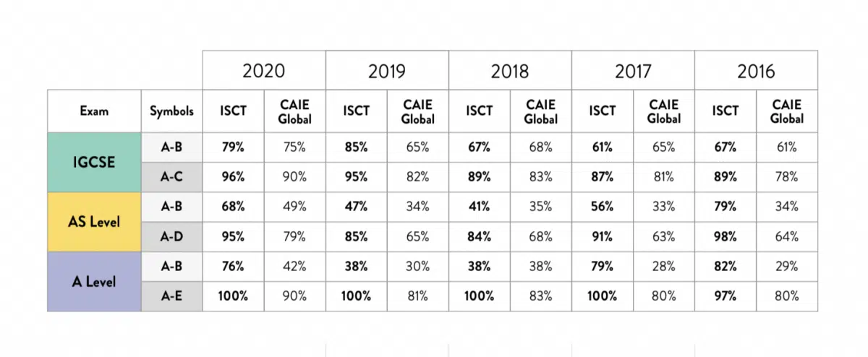Click the A Level A-E symbol cell
Viewport: 868px width, 357px height.
[172, 296]
